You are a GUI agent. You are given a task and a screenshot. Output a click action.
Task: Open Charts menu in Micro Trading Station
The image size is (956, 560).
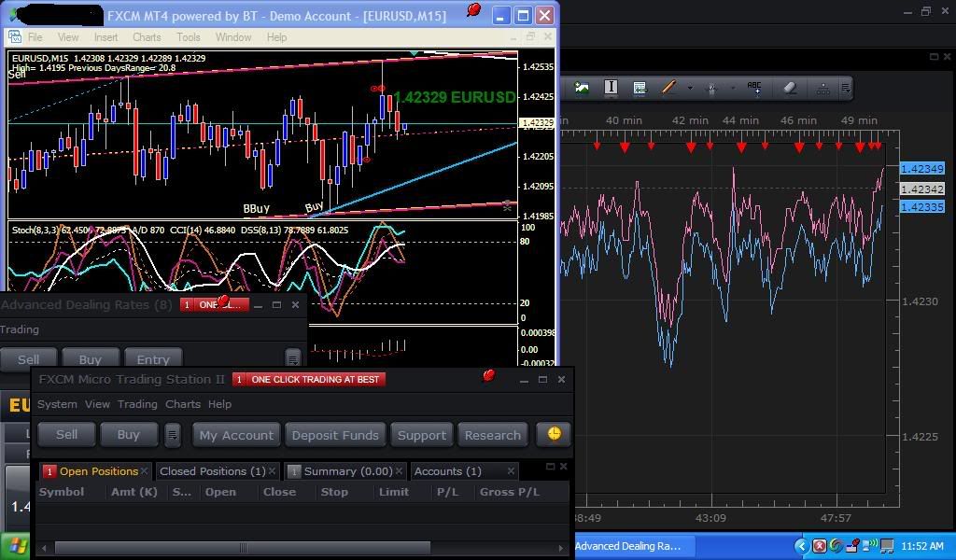[183, 404]
